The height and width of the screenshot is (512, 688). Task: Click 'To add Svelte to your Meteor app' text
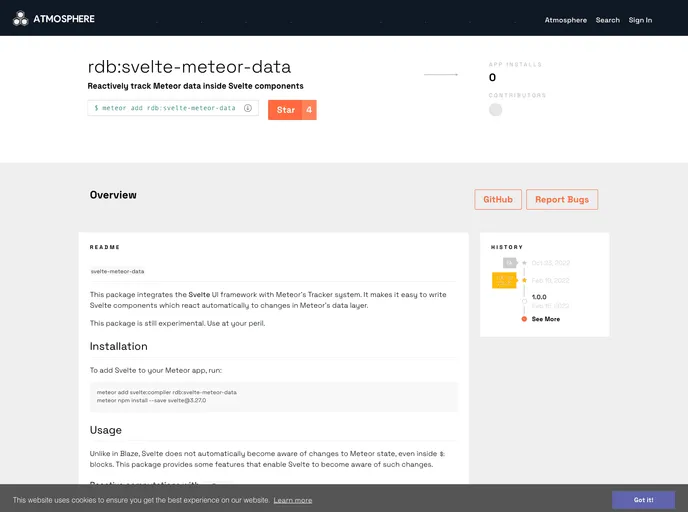156,370
